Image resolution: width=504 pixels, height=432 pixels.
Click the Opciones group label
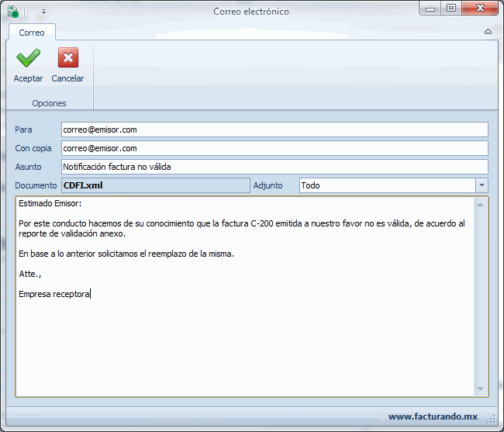click(49, 103)
